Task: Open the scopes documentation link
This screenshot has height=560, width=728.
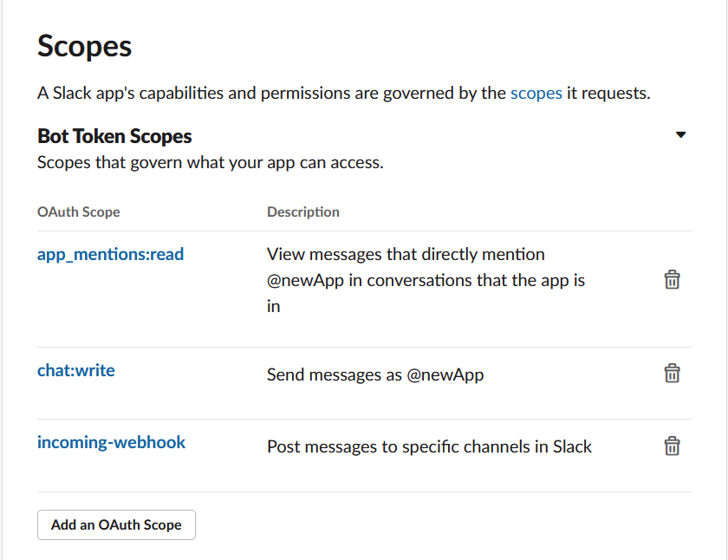Action: click(x=536, y=93)
